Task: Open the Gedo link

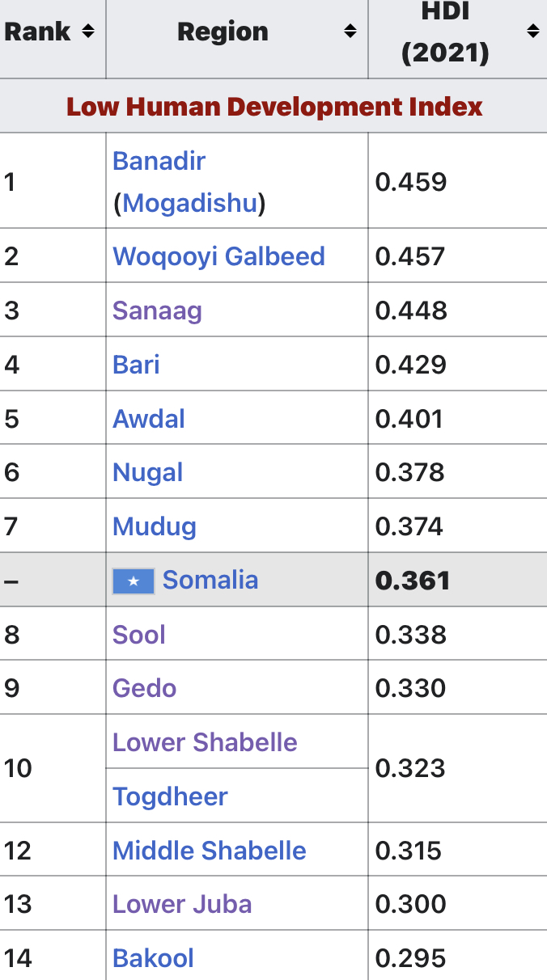Action: [144, 688]
